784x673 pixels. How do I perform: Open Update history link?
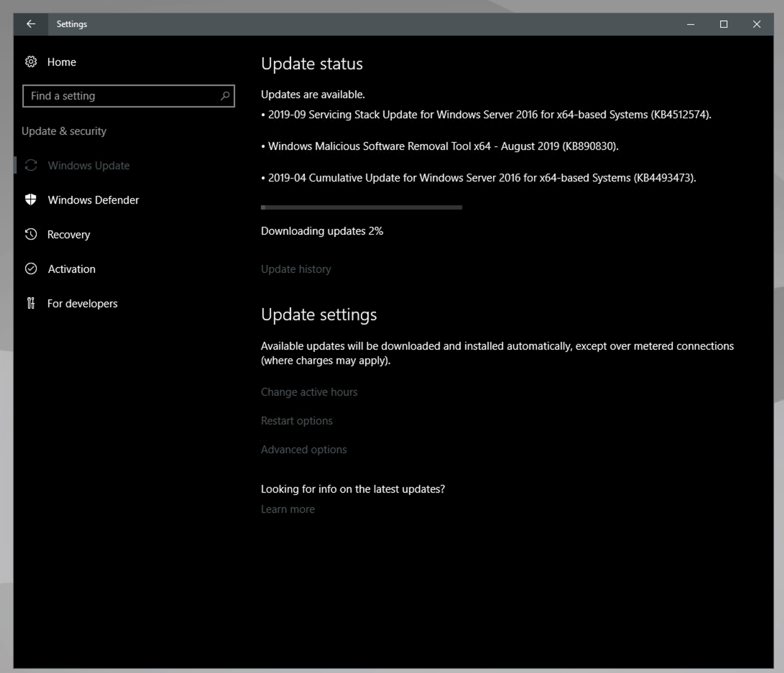tap(296, 269)
